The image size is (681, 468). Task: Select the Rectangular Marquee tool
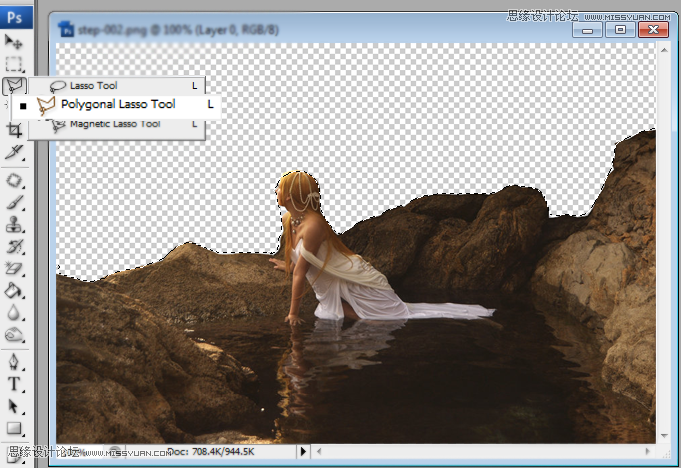click(x=13, y=64)
